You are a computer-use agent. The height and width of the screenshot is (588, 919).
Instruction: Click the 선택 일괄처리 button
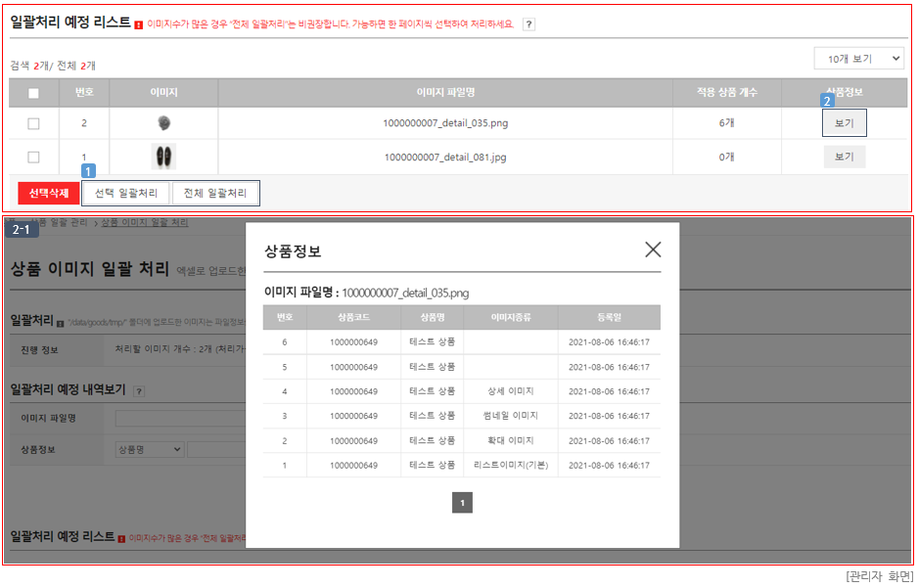[x=126, y=194]
